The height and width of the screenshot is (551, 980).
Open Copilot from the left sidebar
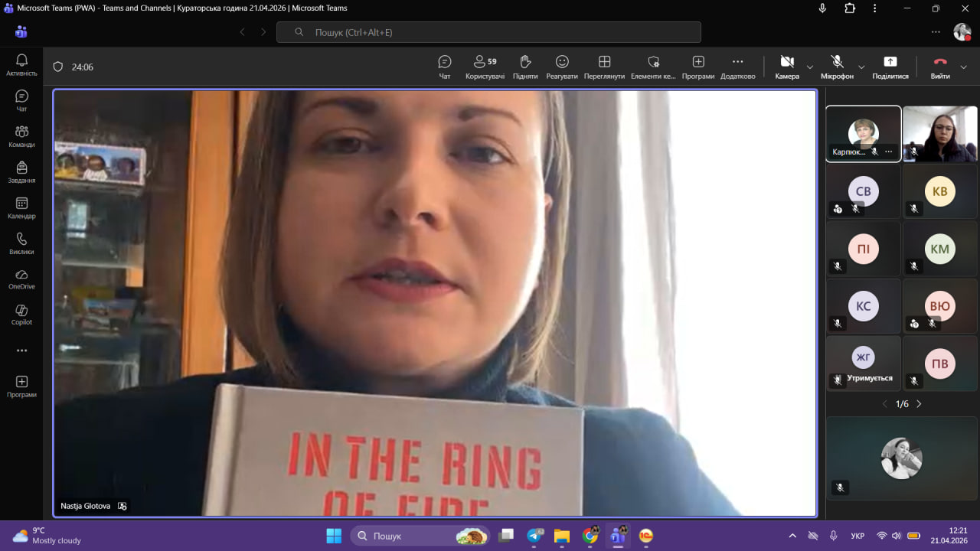pyautogui.click(x=21, y=314)
